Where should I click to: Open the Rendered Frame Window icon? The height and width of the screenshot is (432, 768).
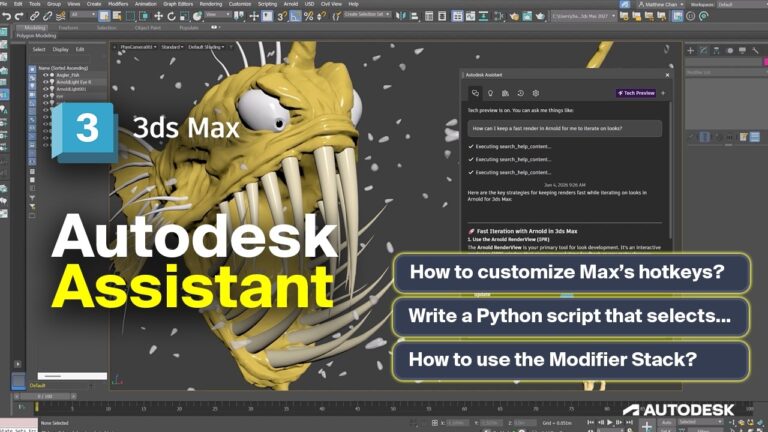click(527, 16)
